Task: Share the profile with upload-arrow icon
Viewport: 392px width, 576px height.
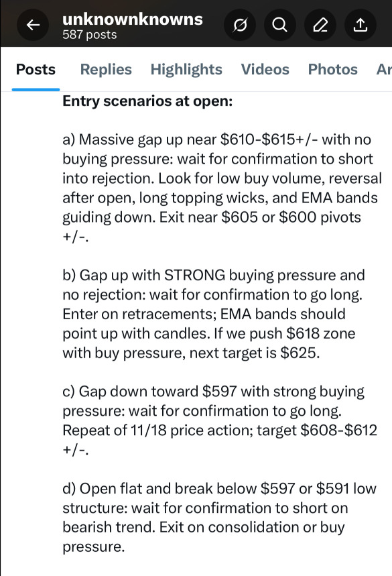Action: pos(360,25)
